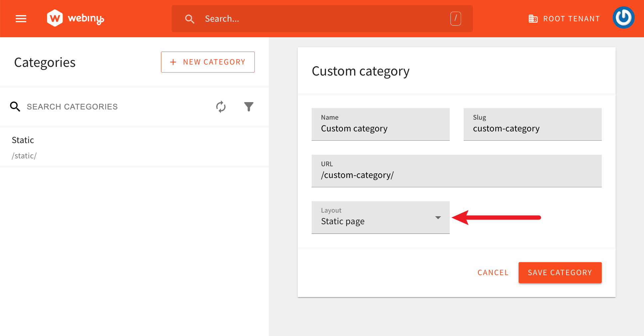Open the hamburger navigation menu
The height and width of the screenshot is (336, 644).
pos(21,19)
